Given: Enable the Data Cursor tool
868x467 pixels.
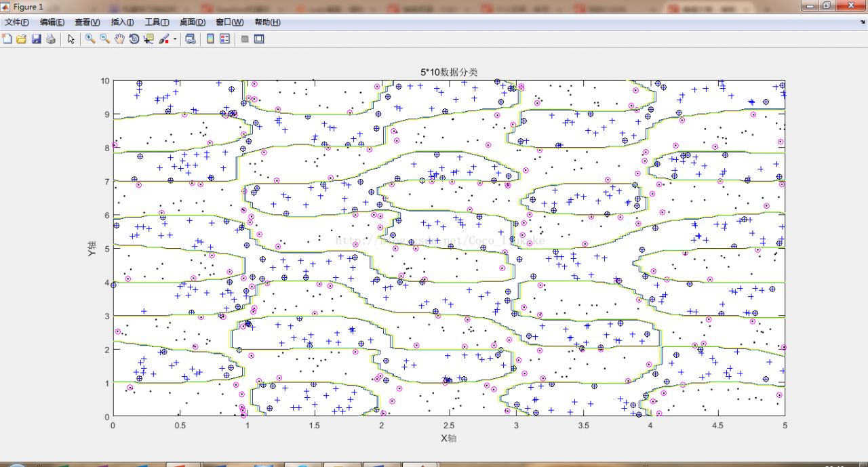Looking at the screenshot, I should [x=149, y=39].
